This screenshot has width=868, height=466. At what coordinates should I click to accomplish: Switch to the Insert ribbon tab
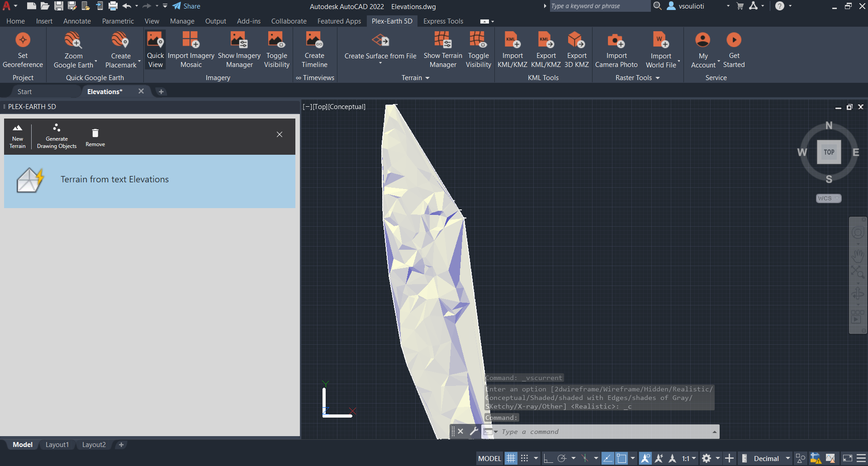click(x=44, y=21)
